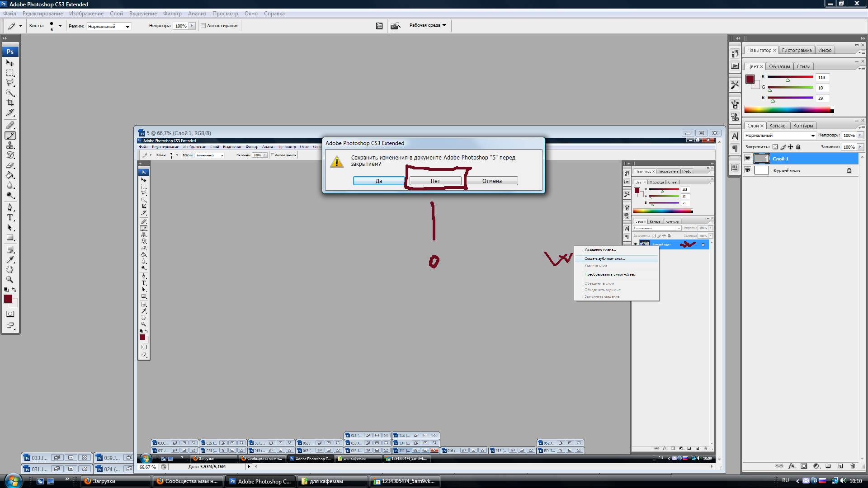Add a layer mask via mask icon

pyautogui.click(x=804, y=466)
